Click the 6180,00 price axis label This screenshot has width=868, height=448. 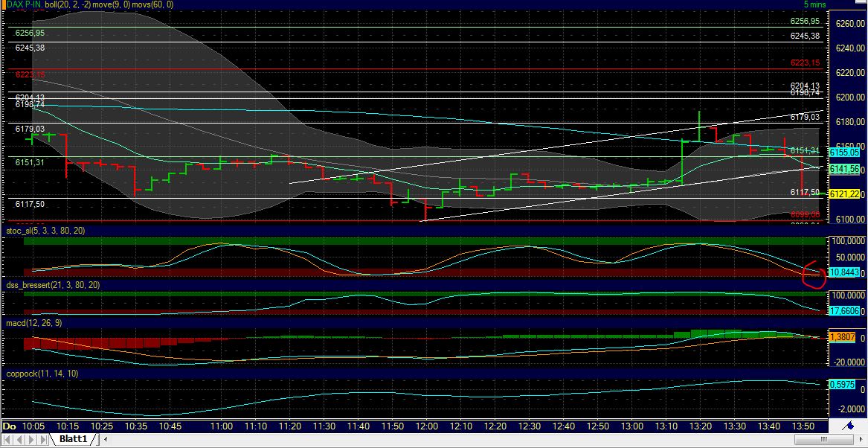pyautogui.click(x=849, y=122)
